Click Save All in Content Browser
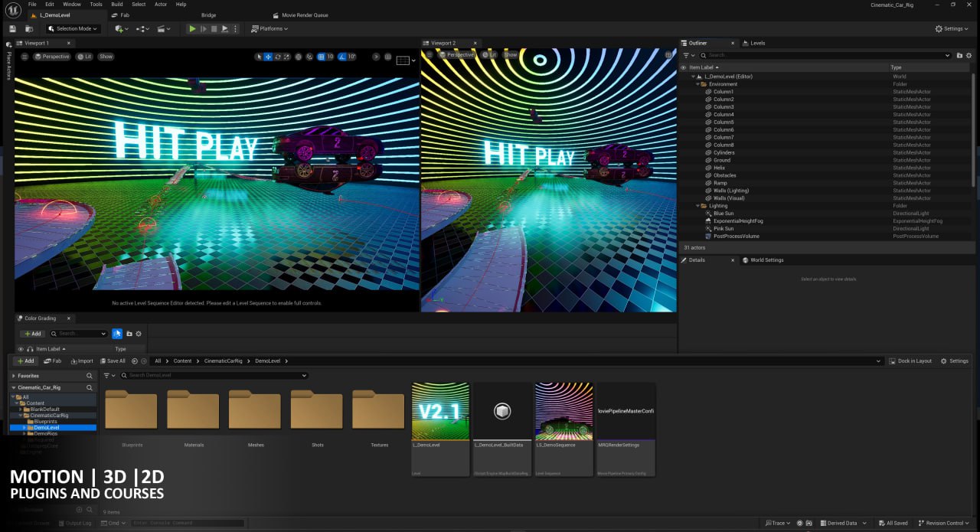Image resolution: width=980 pixels, height=532 pixels. (113, 361)
